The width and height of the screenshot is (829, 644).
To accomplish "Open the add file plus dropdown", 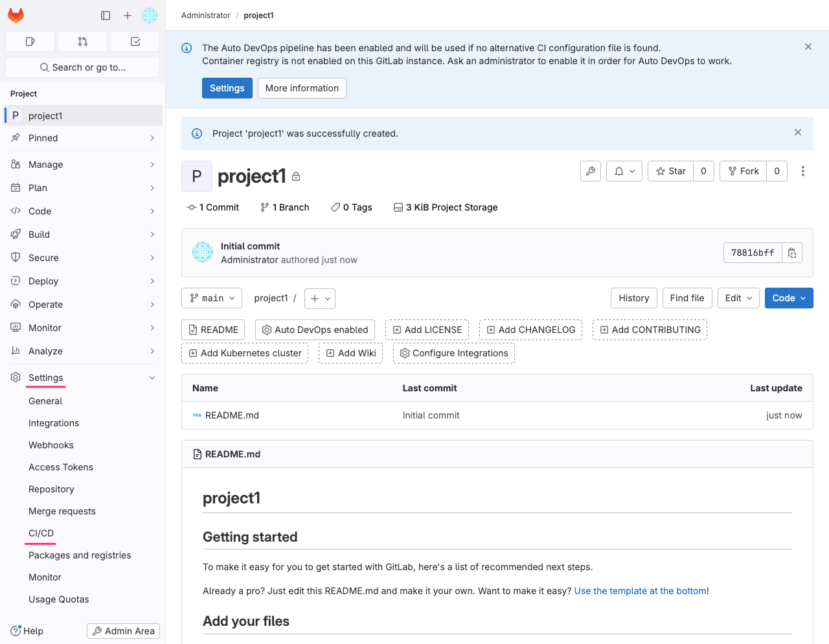I will coord(320,299).
